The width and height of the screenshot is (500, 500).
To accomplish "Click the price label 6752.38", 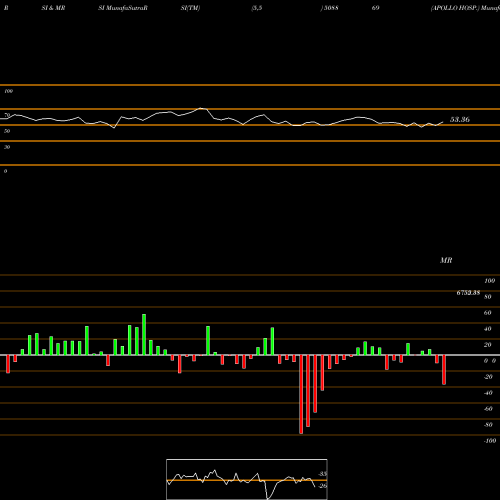I will 468,293.
